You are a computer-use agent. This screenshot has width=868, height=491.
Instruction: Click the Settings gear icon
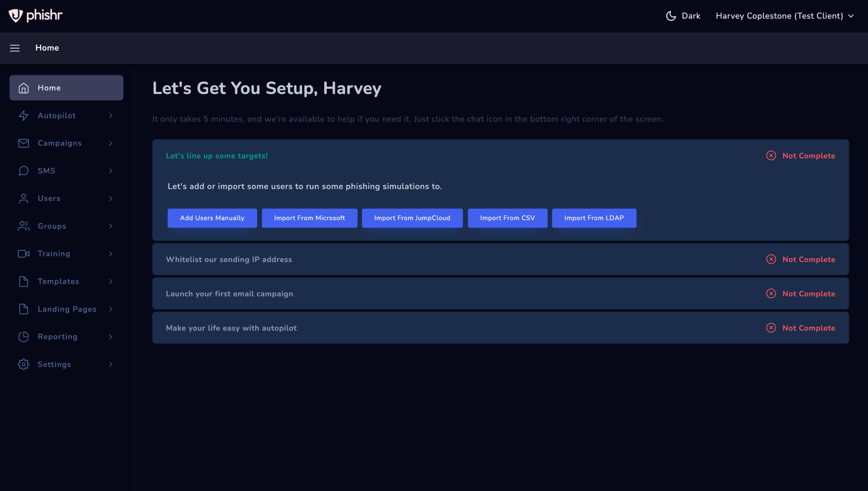coord(23,364)
